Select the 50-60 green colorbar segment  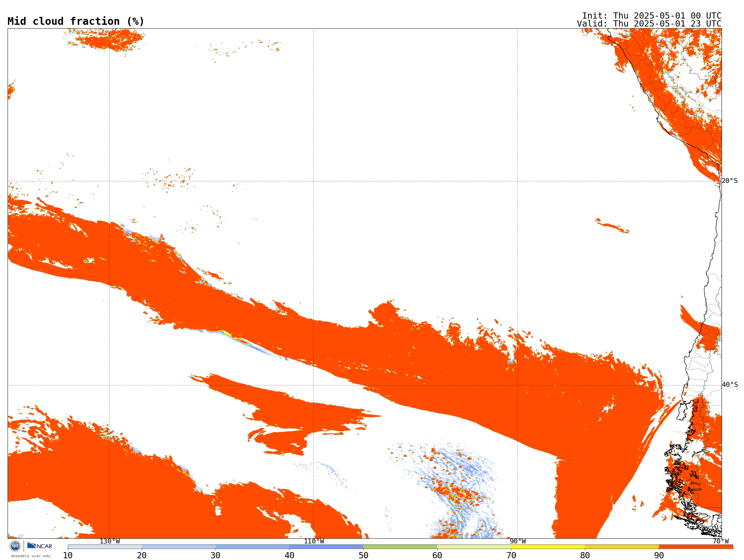[x=400, y=547]
